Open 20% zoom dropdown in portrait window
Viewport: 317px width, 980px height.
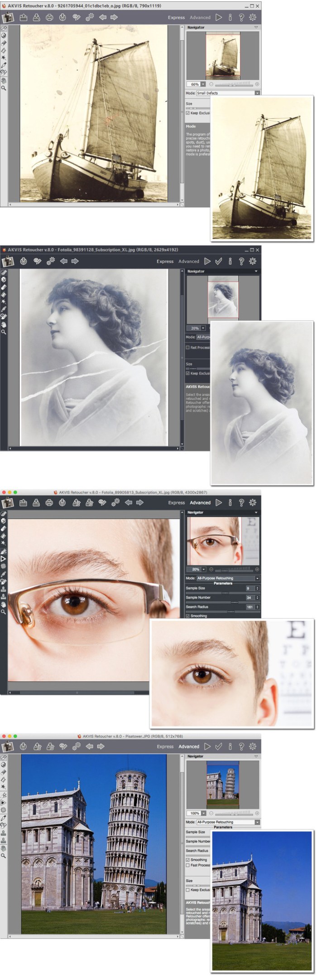pyautogui.click(x=203, y=328)
